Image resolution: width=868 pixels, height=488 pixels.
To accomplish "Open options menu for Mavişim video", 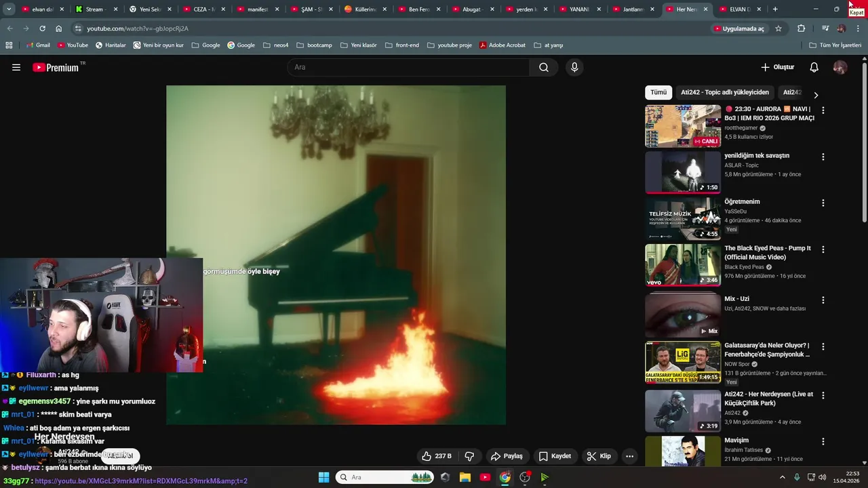I will 823,441.
